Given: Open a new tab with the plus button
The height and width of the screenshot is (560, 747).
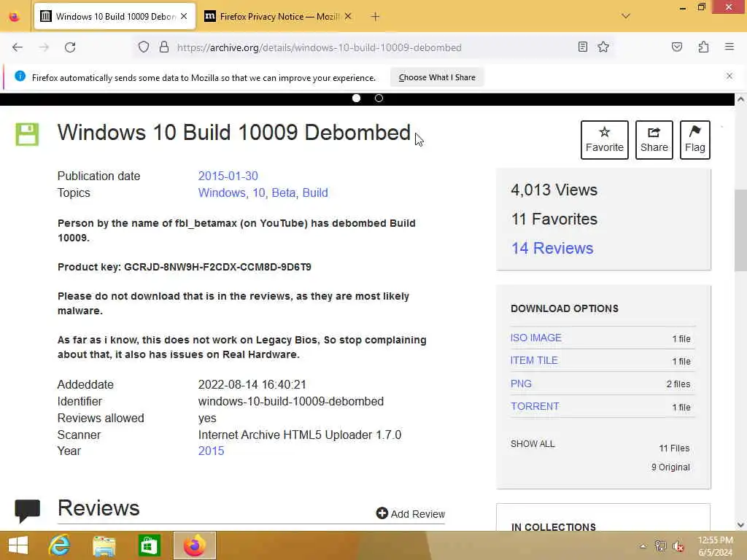Looking at the screenshot, I should tap(375, 17).
